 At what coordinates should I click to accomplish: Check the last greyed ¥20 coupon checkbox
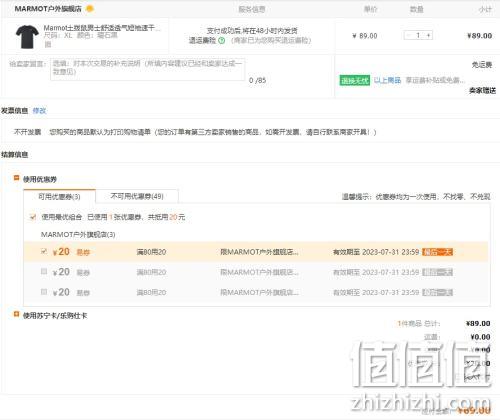tap(44, 292)
